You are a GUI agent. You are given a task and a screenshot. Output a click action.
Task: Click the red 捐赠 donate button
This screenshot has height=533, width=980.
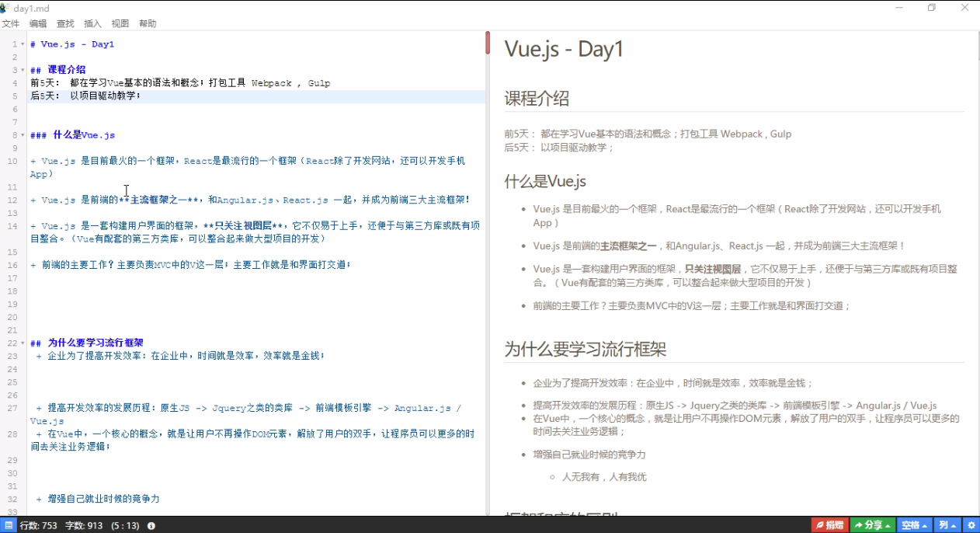tap(829, 524)
